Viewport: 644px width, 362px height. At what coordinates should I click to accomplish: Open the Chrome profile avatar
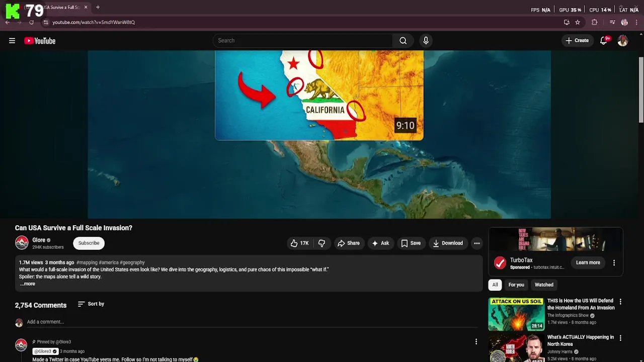(624, 22)
